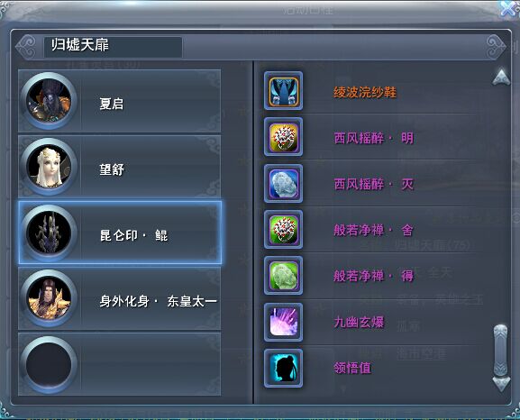This screenshot has width=520, height=420.
Task: Choose the 身外化身·东皇太一 boss entry
Action: pos(119,298)
